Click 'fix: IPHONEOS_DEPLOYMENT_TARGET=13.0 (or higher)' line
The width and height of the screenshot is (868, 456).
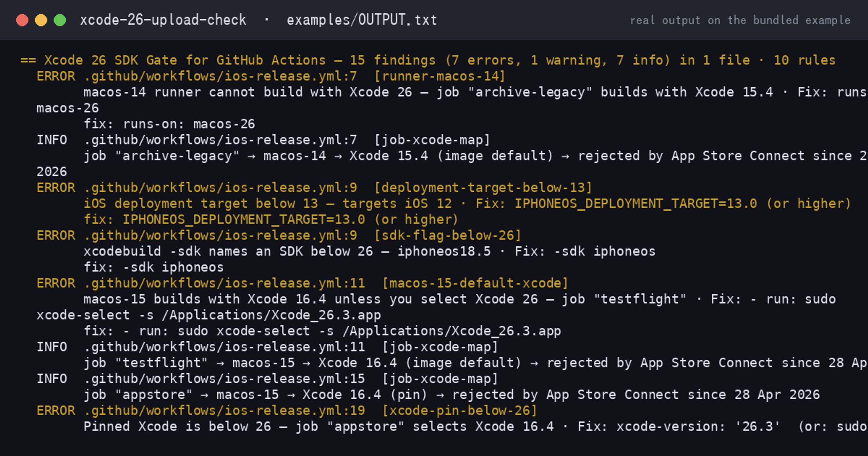[x=271, y=220]
